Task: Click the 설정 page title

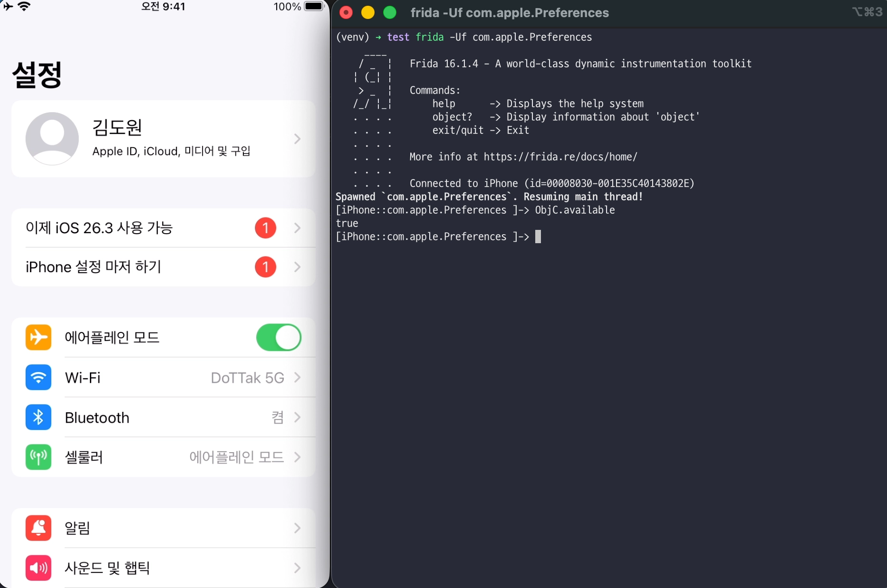Action: point(37,75)
